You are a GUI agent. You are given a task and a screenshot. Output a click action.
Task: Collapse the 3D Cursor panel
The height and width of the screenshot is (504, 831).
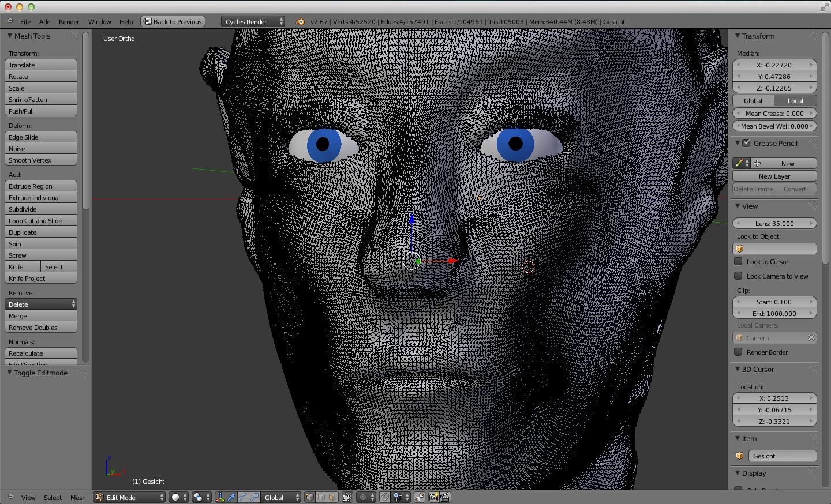click(738, 369)
